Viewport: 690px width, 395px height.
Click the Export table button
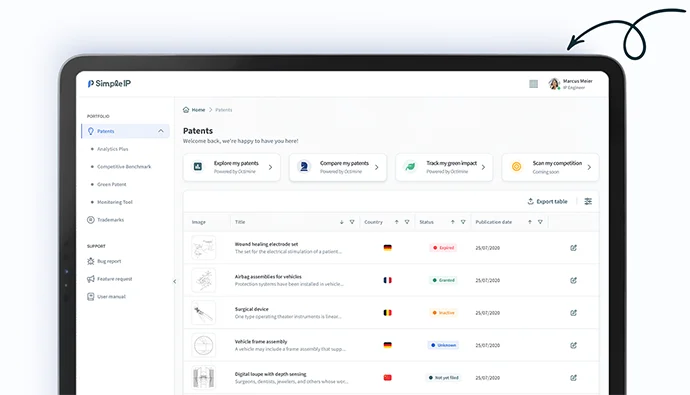(x=547, y=201)
